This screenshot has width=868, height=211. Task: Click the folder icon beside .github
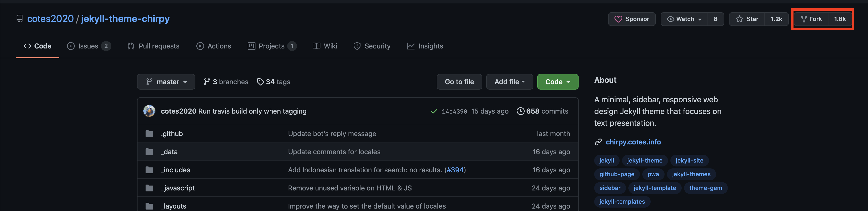point(149,134)
